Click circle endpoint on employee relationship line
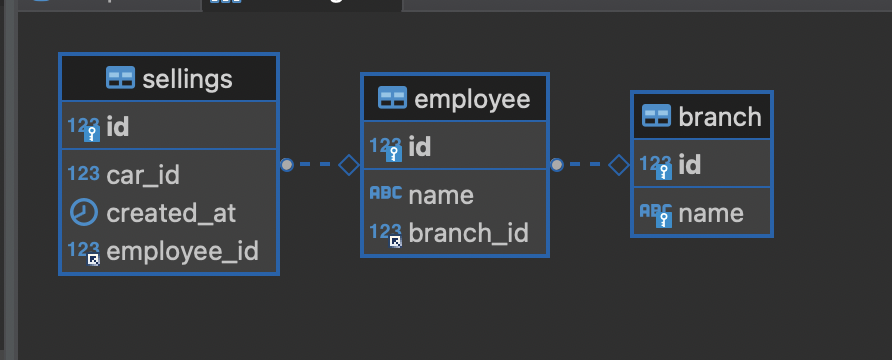The height and width of the screenshot is (360, 892). 557,164
